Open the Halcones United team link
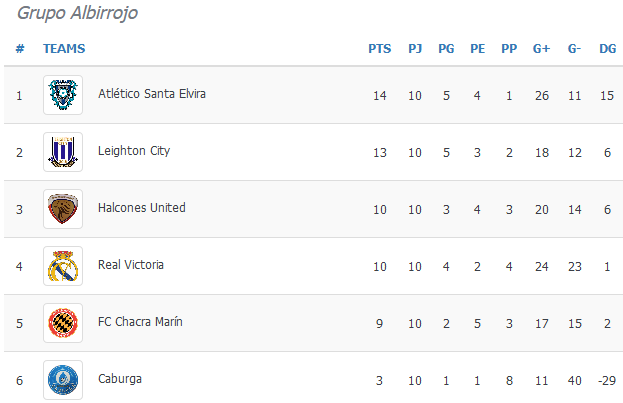Image resolution: width=623 pixels, height=403 pixels. [x=141, y=208]
